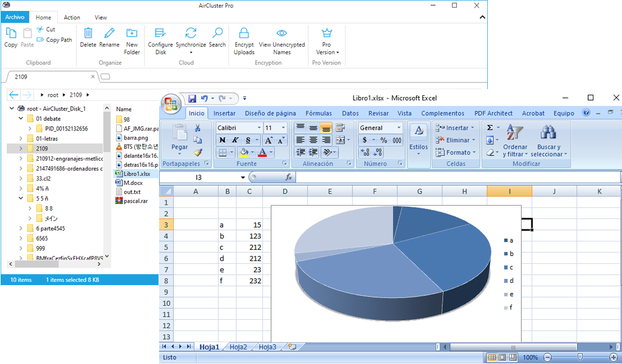622x364 pixels.
Task: Click the Excel zoom slider handle
Action: point(580,357)
